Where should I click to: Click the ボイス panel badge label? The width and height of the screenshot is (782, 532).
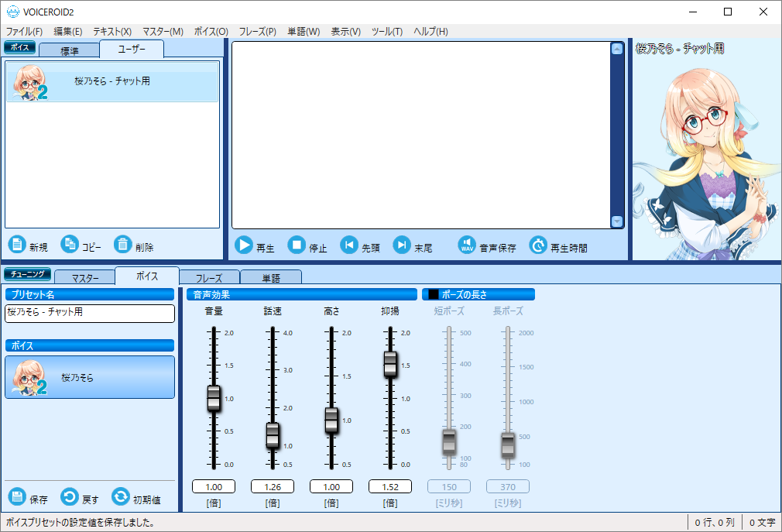tap(20, 47)
